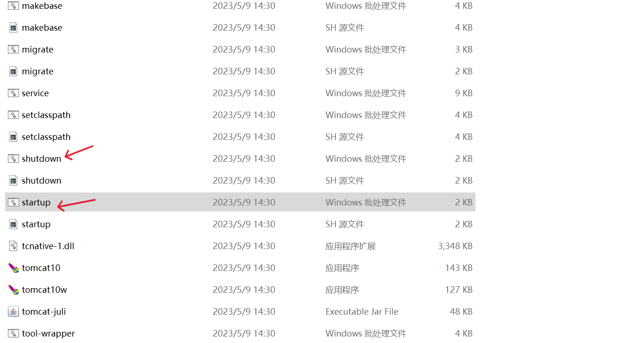Click the Windows 批处理文件 type in tool-wrapper row
Screen dimensions: 644x343
click(x=366, y=334)
